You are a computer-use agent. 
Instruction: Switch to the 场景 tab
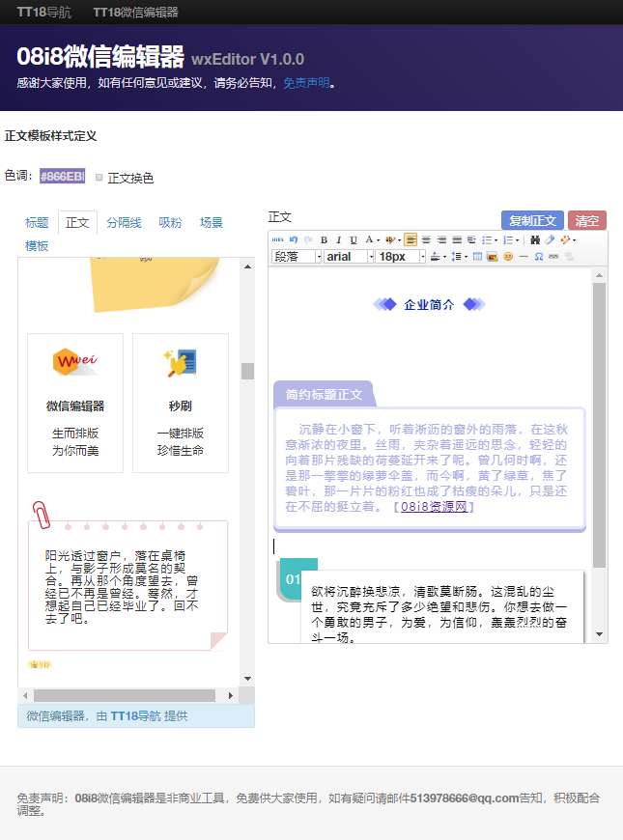(x=212, y=222)
